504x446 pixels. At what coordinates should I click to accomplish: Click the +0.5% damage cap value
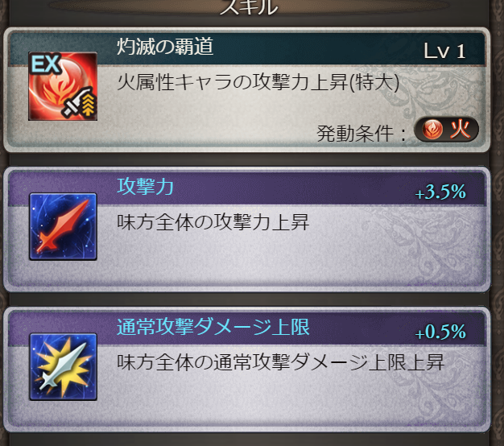[x=440, y=332]
